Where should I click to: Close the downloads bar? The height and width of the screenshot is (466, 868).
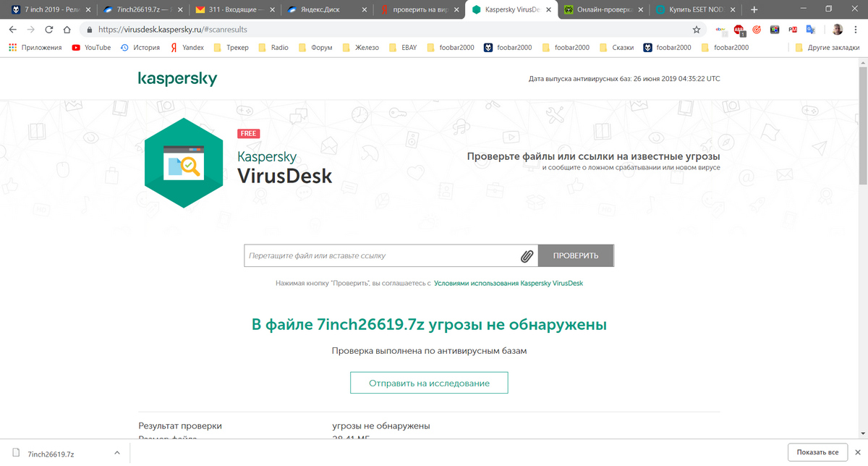click(857, 453)
